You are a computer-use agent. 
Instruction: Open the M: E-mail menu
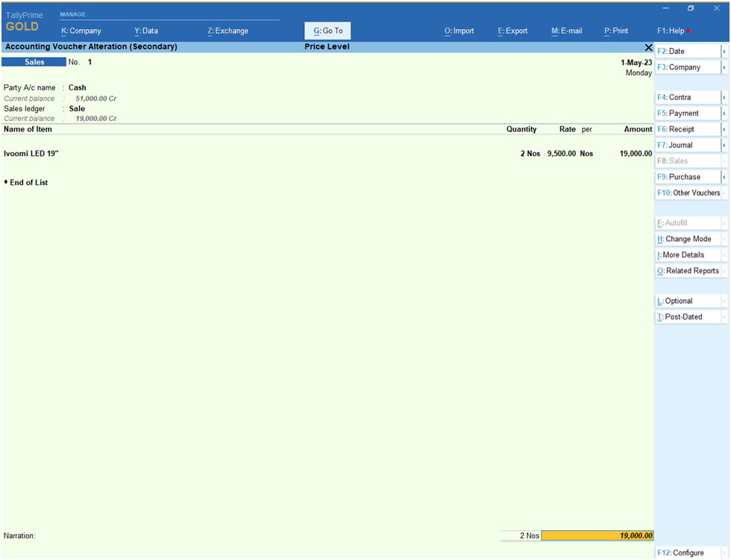pyautogui.click(x=567, y=31)
